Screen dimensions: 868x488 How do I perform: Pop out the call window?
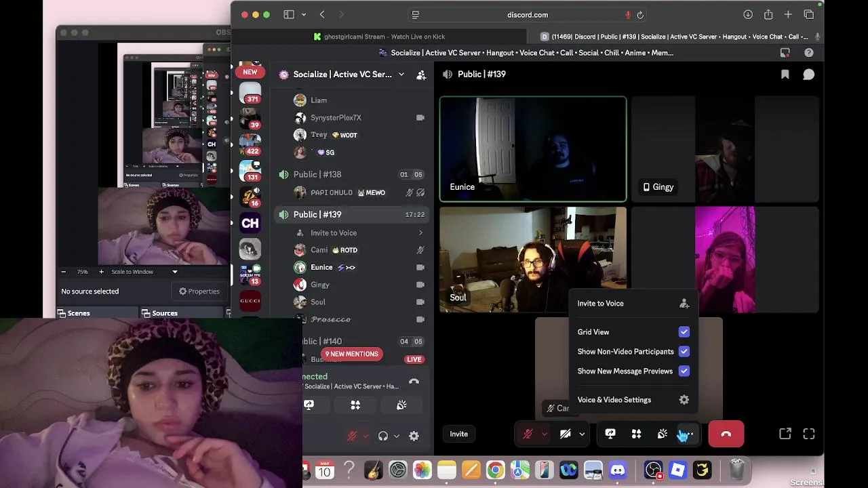click(x=785, y=434)
